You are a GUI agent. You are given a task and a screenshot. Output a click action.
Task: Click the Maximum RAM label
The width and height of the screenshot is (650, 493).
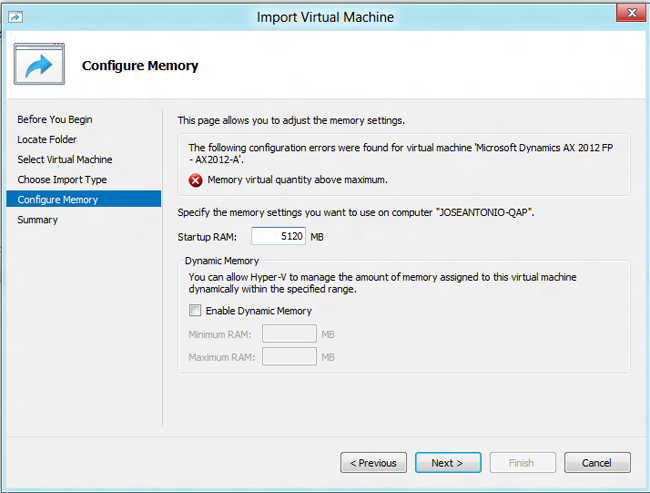pyautogui.click(x=221, y=357)
